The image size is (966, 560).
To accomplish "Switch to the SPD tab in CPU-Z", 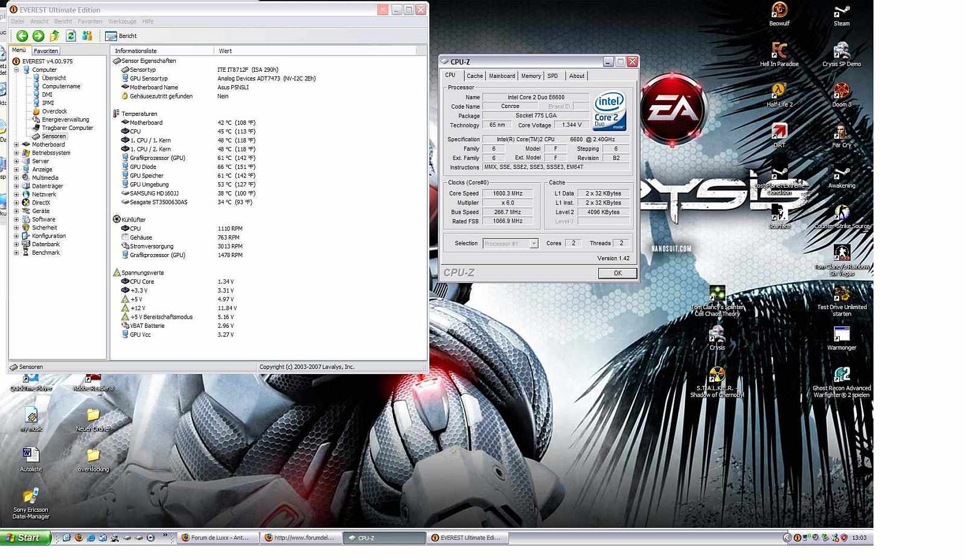I will point(552,76).
